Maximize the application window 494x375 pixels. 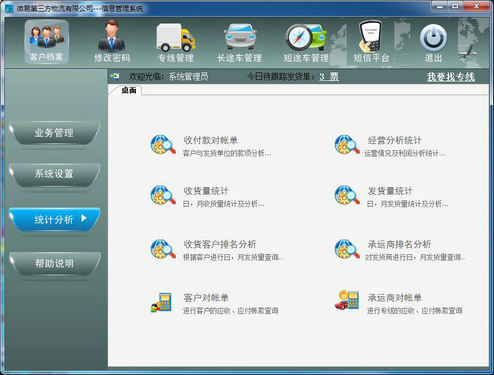(455, 6)
